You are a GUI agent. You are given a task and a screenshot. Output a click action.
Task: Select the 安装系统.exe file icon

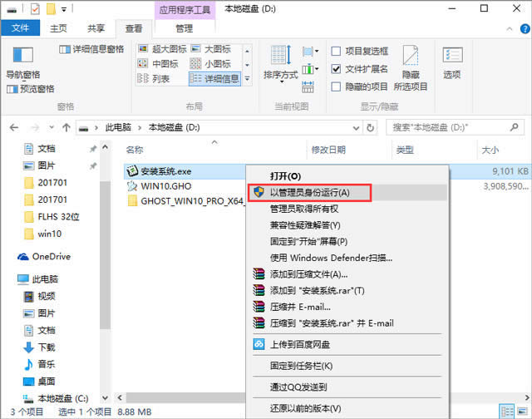131,170
